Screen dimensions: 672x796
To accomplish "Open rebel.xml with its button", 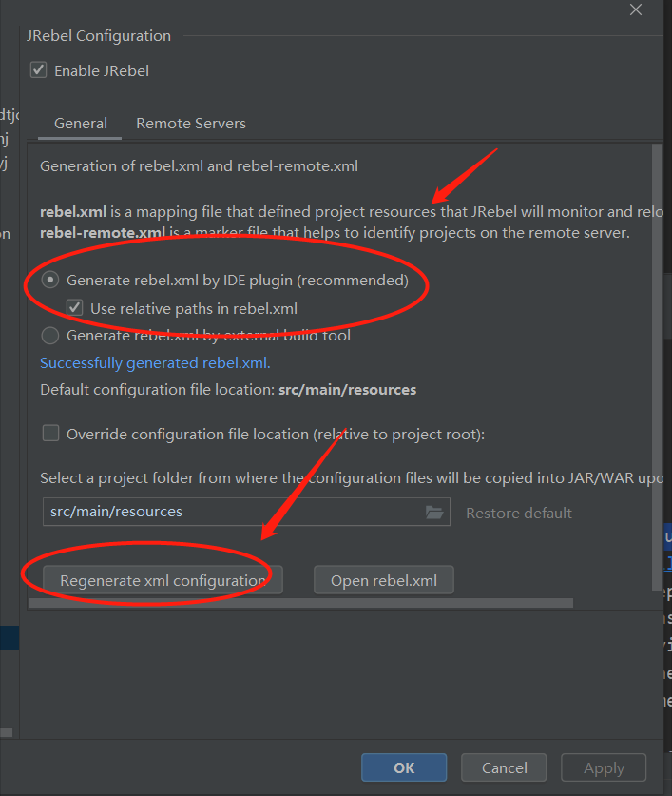I will click(x=383, y=578).
